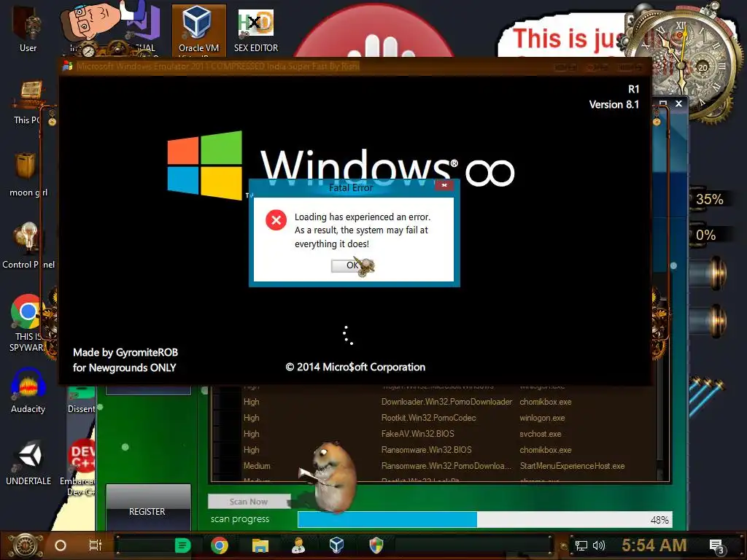
Task: Open Task View on the taskbar
Action: coord(96,545)
